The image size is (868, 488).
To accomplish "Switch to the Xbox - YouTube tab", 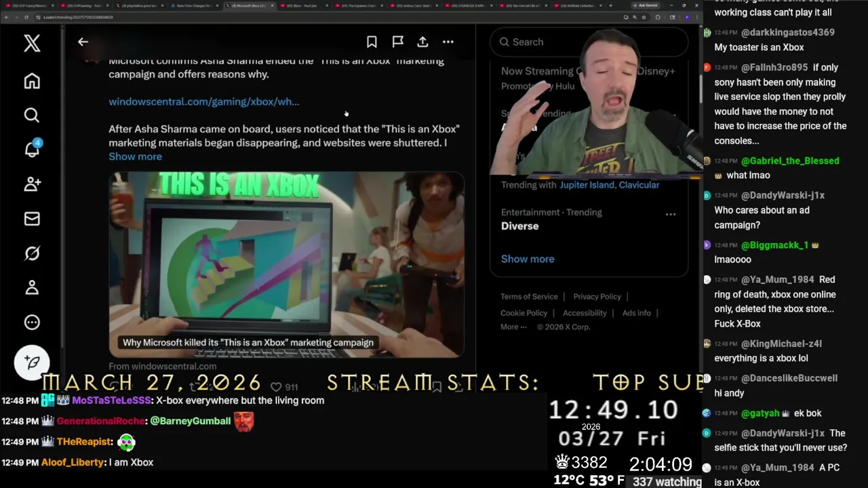I will tap(304, 5).
